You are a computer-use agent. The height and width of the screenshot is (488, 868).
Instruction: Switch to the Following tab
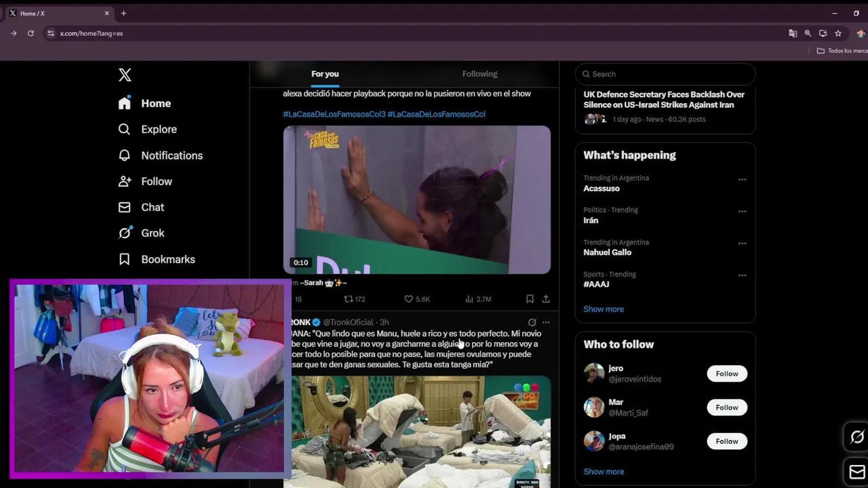(480, 74)
